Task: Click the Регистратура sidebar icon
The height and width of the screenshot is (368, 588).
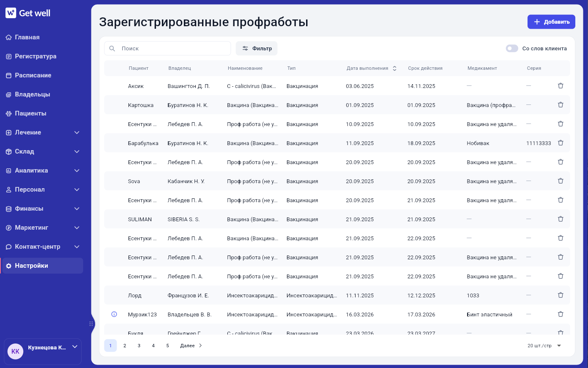Action: (x=8, y=56)
